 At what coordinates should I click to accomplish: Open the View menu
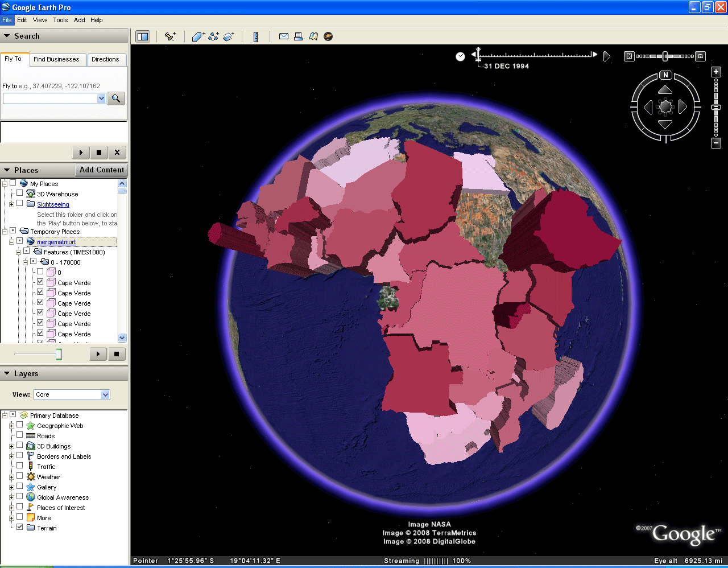tap(40, 20)
